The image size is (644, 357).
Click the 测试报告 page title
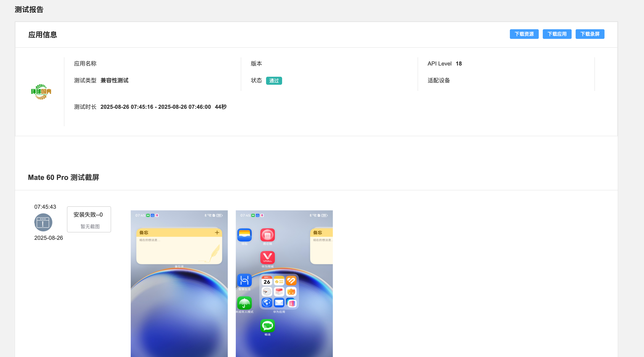[x=29, y=9]
